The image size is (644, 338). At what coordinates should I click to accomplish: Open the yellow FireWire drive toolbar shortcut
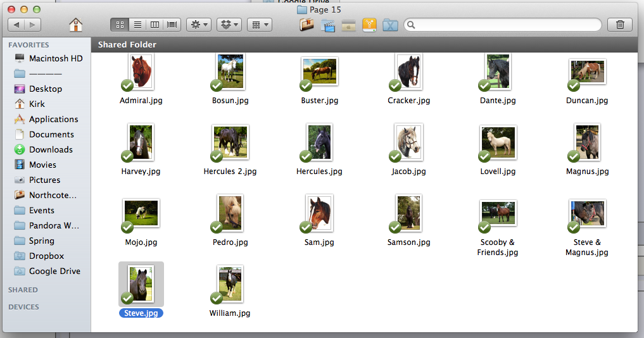click(369, 25)
